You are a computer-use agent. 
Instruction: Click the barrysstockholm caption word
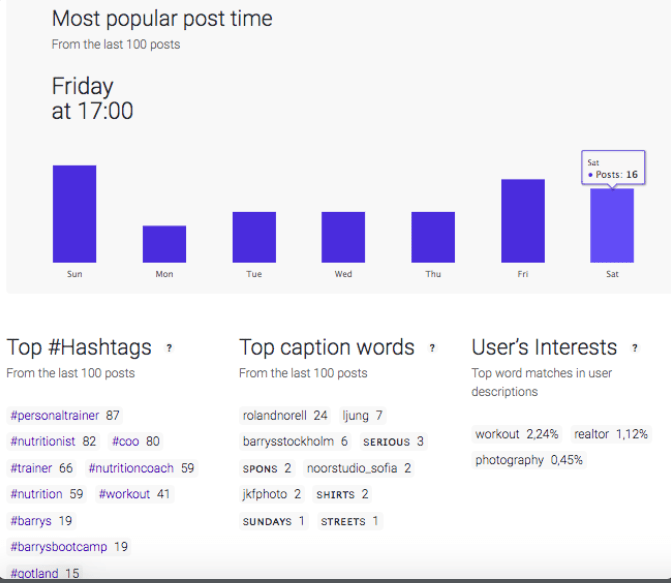[295, 441]
